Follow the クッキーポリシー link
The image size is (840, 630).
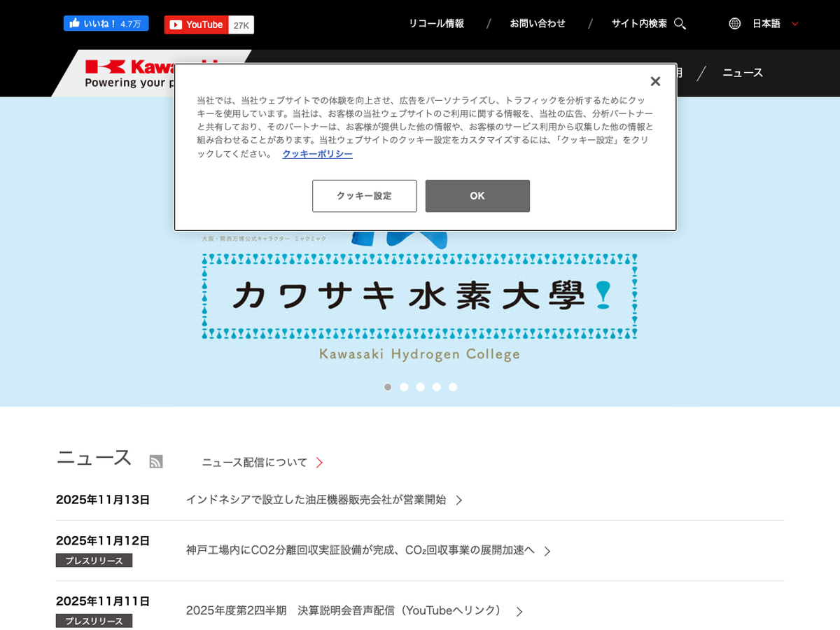(317, 154)
